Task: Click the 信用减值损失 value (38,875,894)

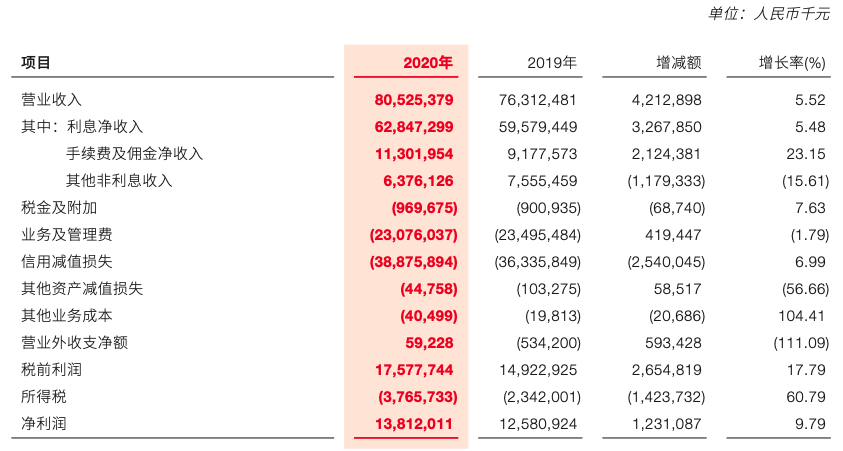Action: tap(413, 262)
